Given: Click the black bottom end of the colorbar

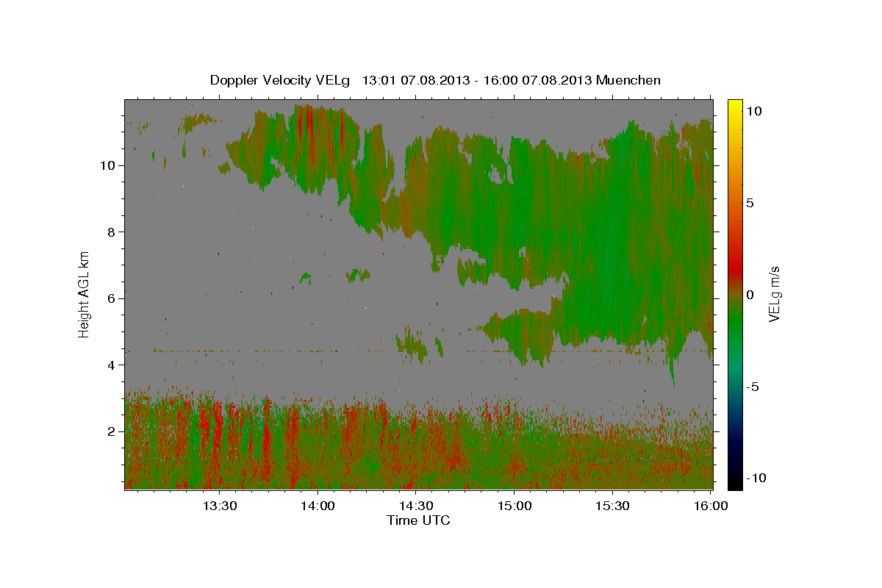Looking at the screenshot, I should pyautogui.click(x=734, y=484).
